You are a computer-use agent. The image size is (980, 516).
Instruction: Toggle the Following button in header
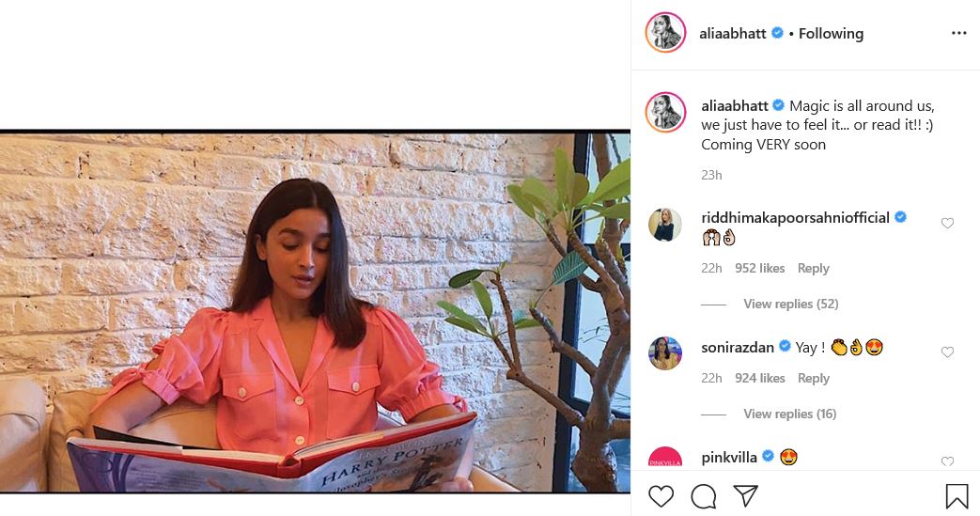click(x=831, y=34)
